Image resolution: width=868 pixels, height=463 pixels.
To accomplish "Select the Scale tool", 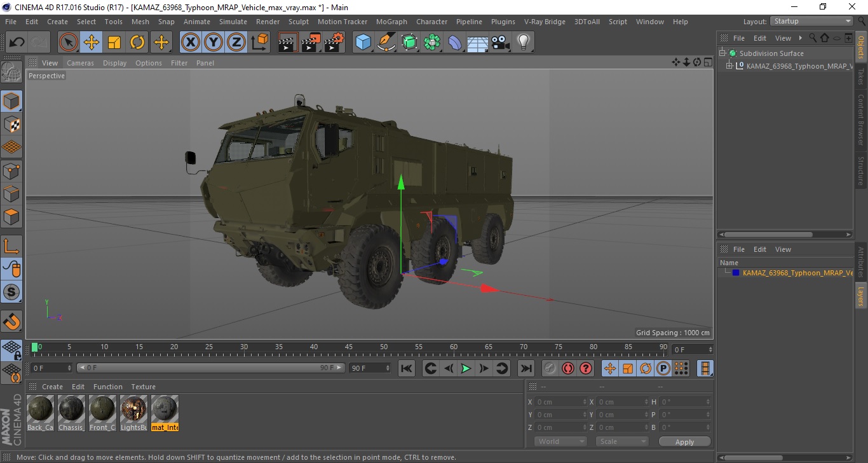I will (114, 43).
